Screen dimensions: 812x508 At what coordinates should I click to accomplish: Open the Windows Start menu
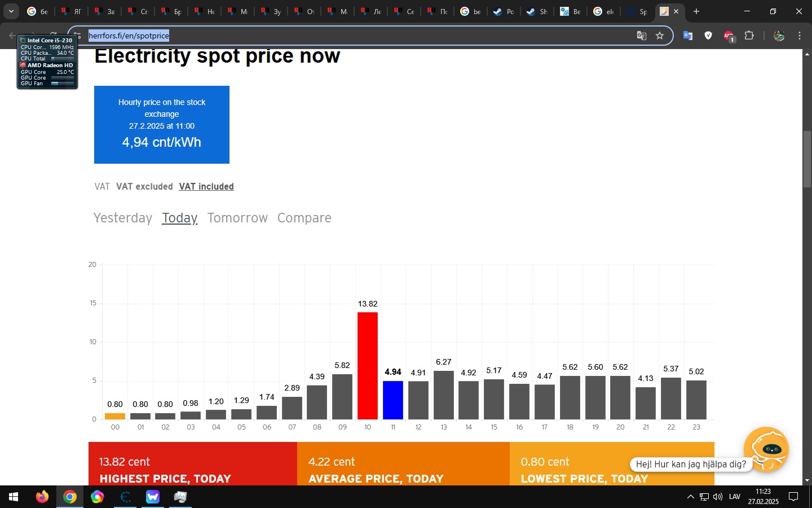click(14, 497)
